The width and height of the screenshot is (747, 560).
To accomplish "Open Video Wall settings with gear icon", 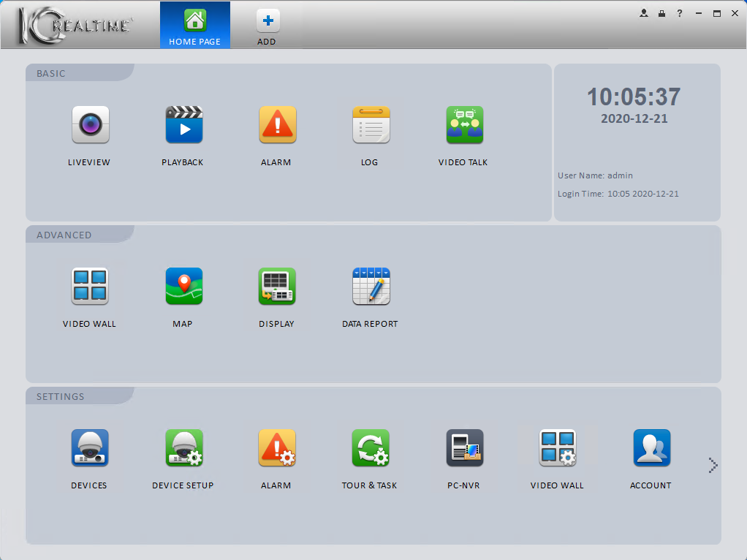I will pos(558,447).
